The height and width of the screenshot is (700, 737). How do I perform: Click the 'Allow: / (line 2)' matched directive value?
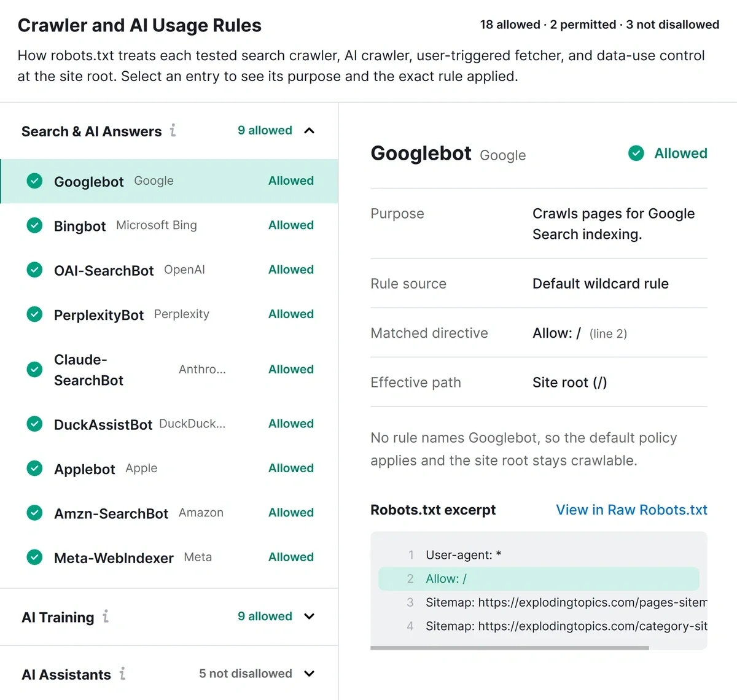[580, 333]
